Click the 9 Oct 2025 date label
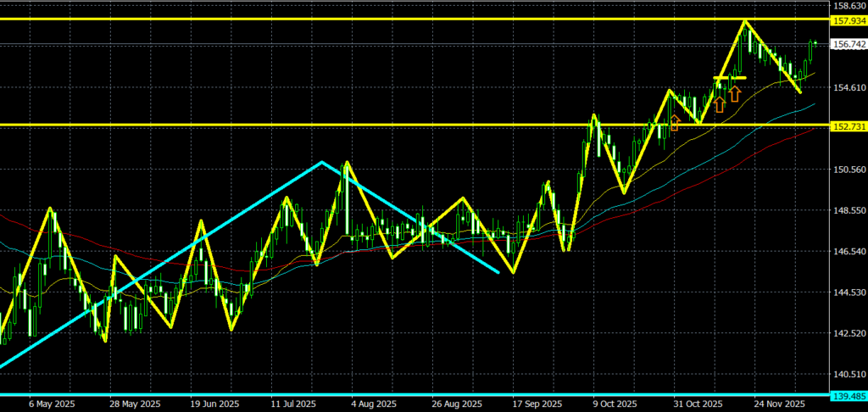The height and width of the screenshot is (412, 868). (615, 404)
